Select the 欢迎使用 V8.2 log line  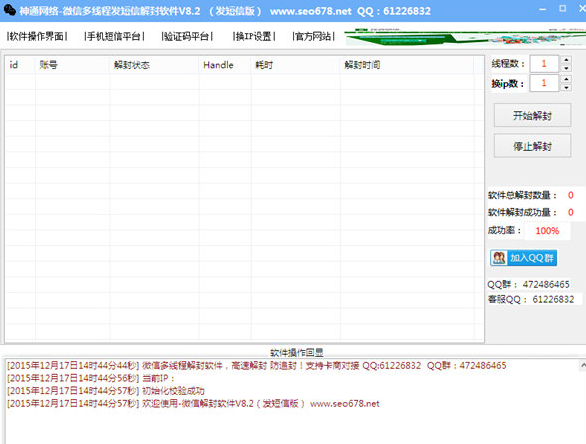[193, 404]
